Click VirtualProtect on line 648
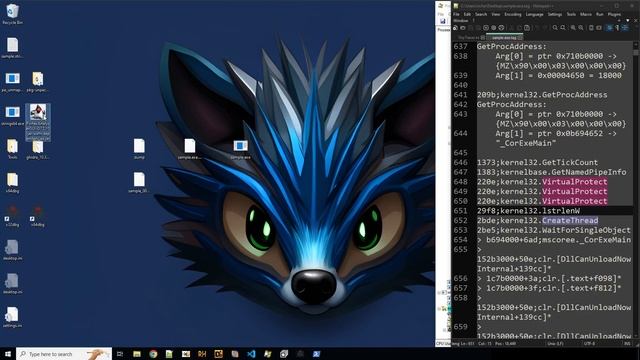This screenshot has height=360, width=640. [574, 182]
